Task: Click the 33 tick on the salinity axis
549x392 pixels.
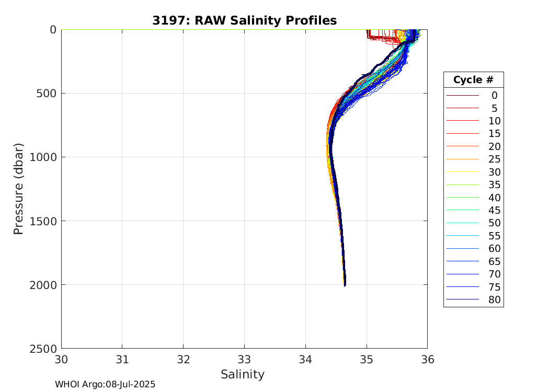Action: pyautogui.click(x=244, y=360)
